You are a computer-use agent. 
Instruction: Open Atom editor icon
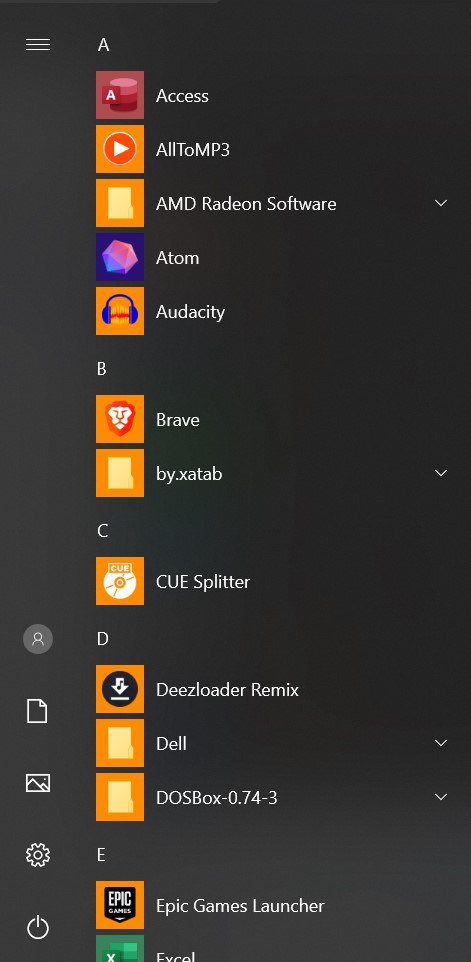point(120,257)
